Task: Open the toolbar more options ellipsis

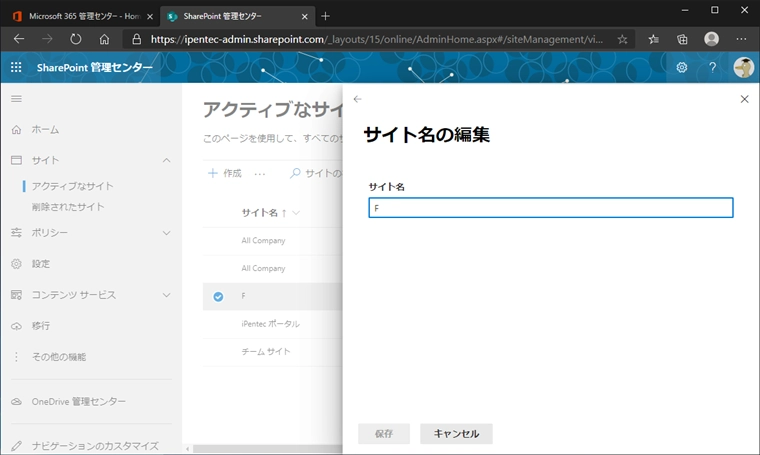Action: pyautogui.click(x=260, y=173)
